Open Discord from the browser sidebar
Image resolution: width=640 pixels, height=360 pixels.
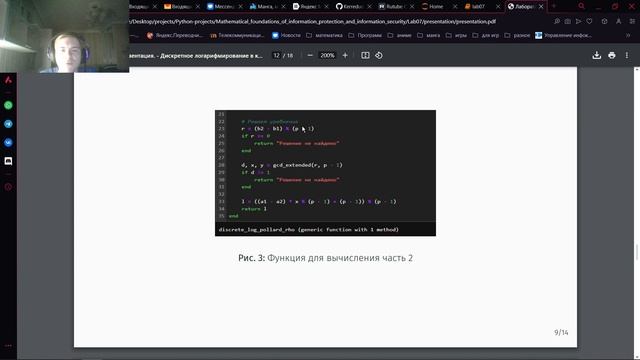coord(8,161)
